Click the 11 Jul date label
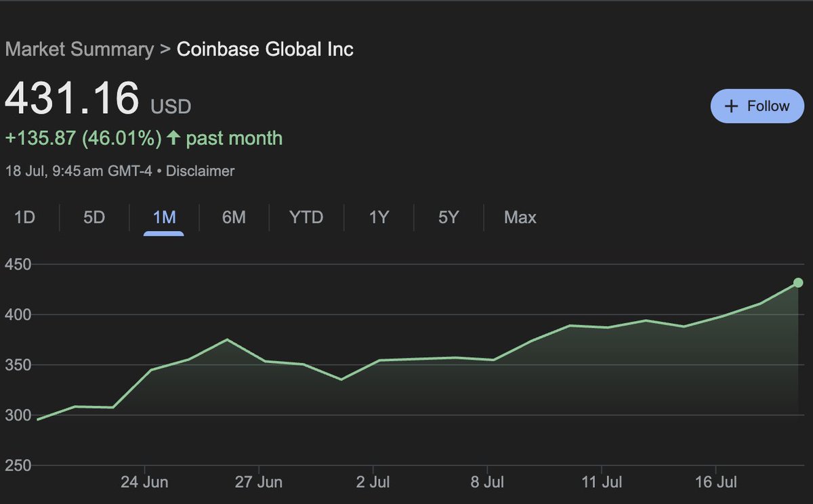 tap(602, 483)
